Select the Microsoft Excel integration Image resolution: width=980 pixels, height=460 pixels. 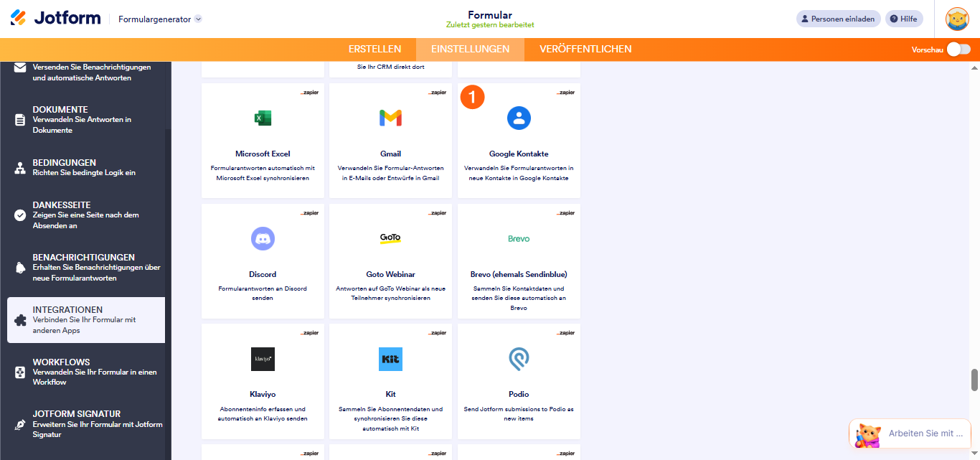262,140
